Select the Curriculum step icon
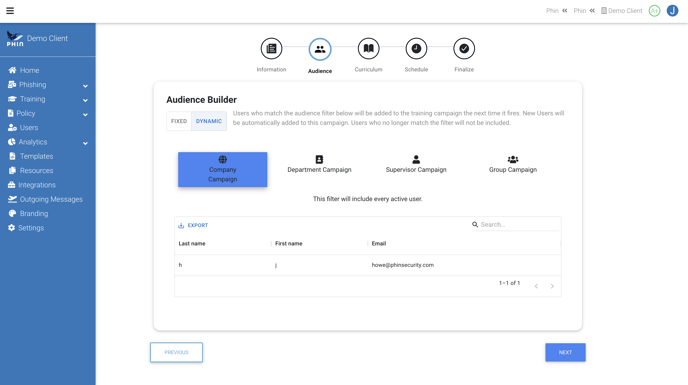 369,49
